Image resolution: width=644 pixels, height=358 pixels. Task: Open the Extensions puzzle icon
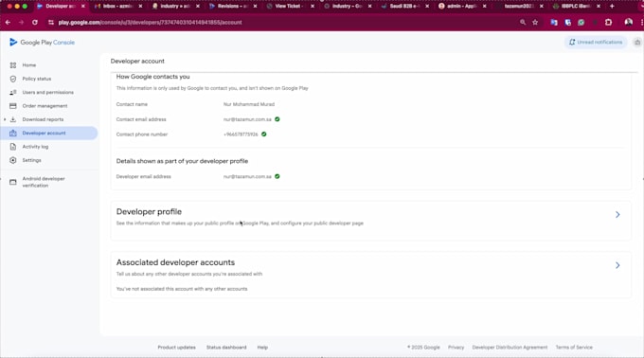coord(608,22)
